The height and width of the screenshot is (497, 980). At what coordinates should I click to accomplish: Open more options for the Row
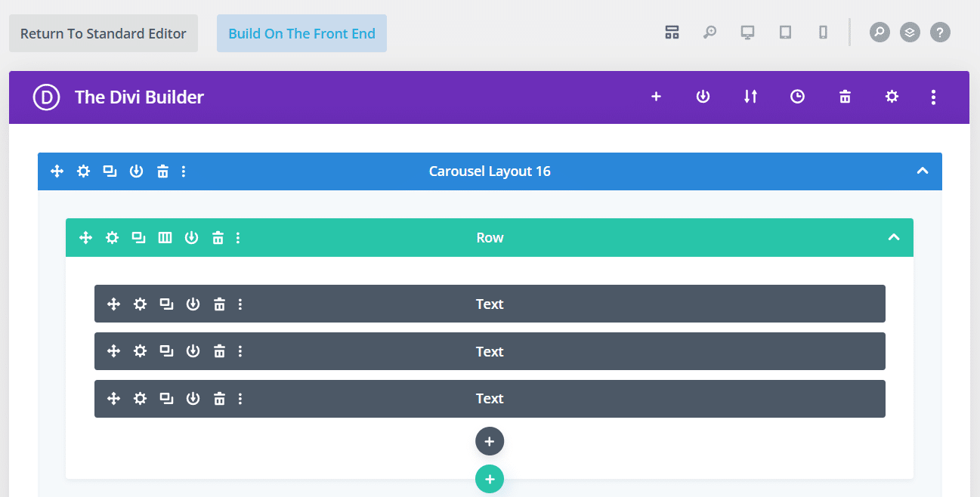coord(238,237)
